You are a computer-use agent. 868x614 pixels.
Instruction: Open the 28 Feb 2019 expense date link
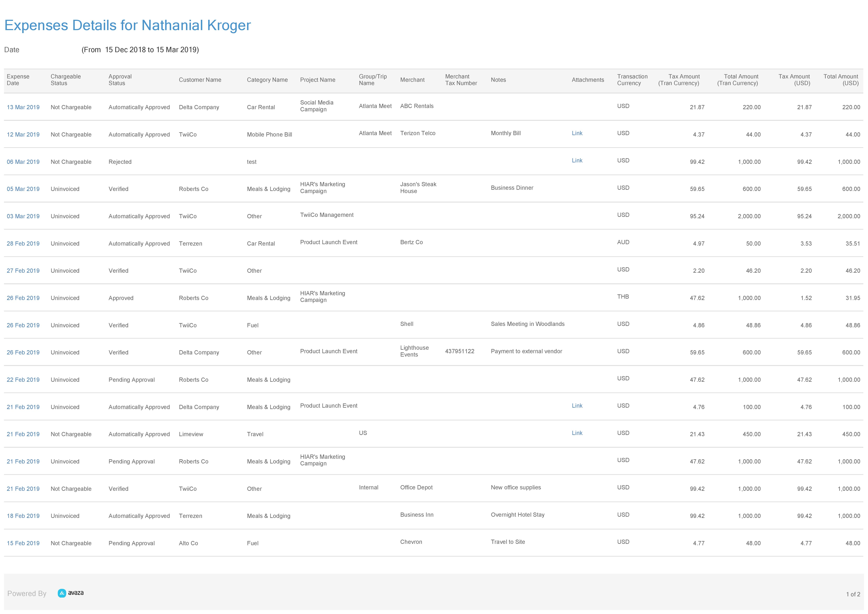tap(23, 243)
